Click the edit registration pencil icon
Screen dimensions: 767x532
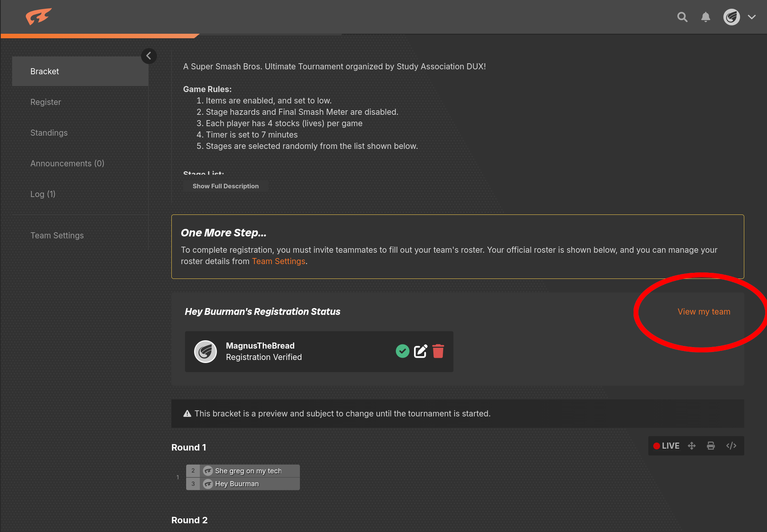click(420, 351)
